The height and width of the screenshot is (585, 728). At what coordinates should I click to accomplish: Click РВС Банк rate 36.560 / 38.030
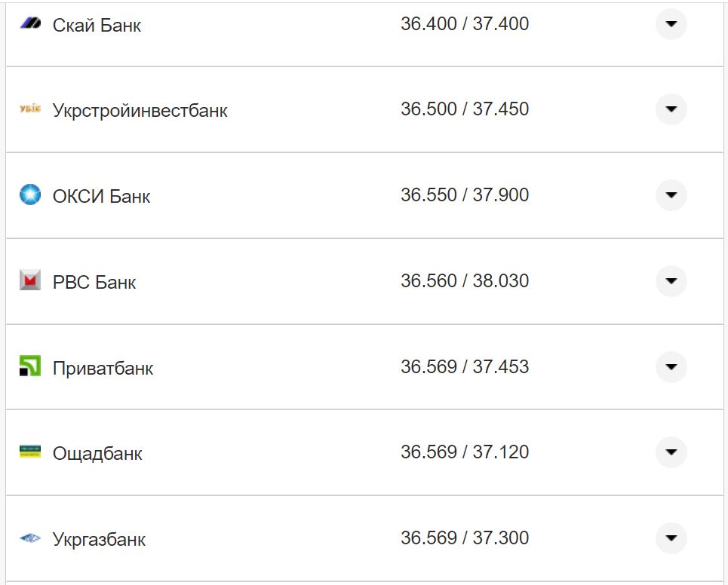[x=465, y=281]
